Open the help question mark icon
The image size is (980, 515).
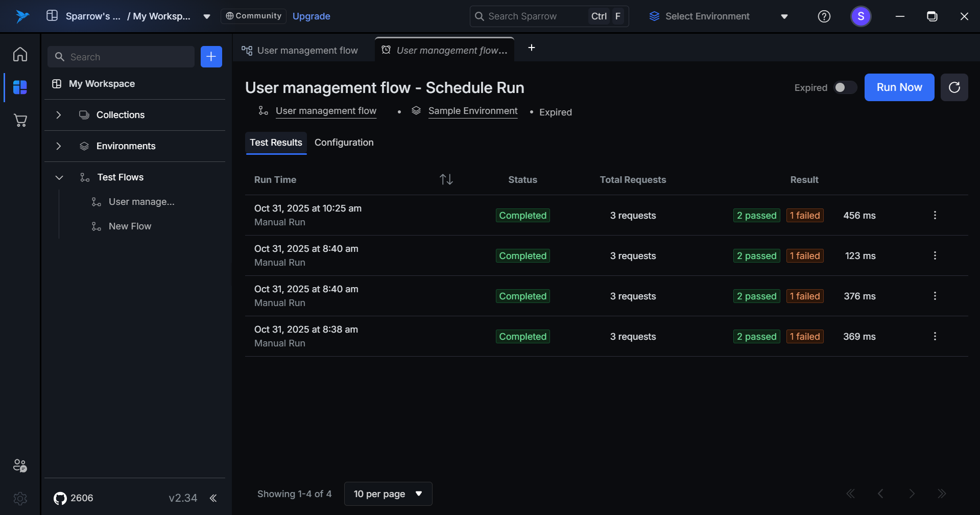click(x=824, y=16)
